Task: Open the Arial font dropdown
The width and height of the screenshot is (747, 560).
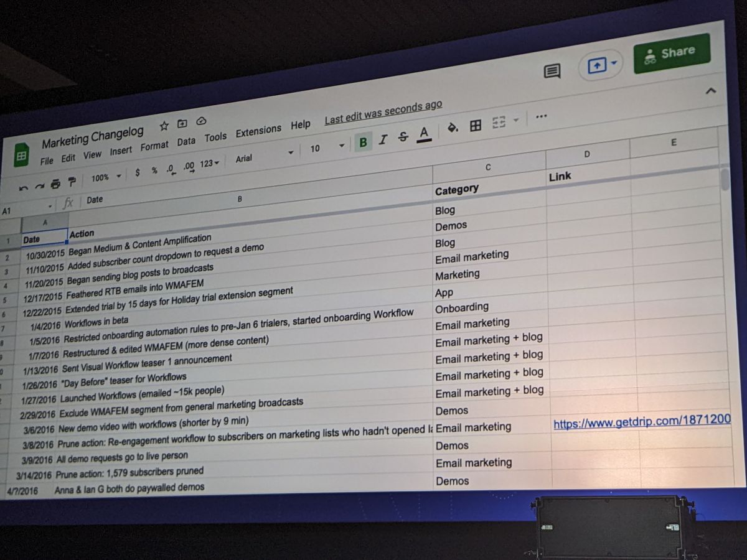Action: (x=264, y=156)
